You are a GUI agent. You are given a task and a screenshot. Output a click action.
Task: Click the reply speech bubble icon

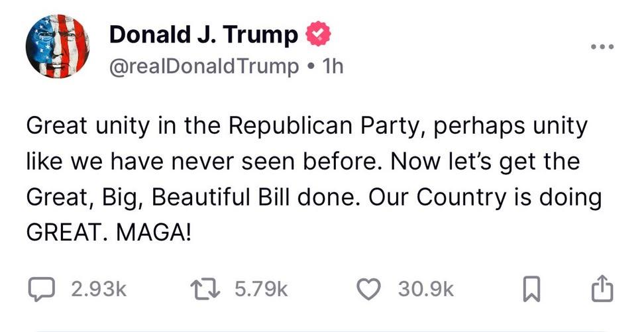(42, 289)
